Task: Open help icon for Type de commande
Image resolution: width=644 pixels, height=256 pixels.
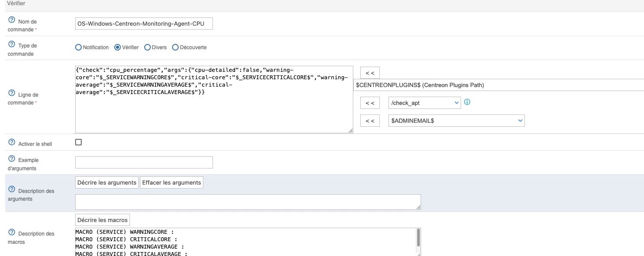Action: pyautogui.click(x=11, y=45)
